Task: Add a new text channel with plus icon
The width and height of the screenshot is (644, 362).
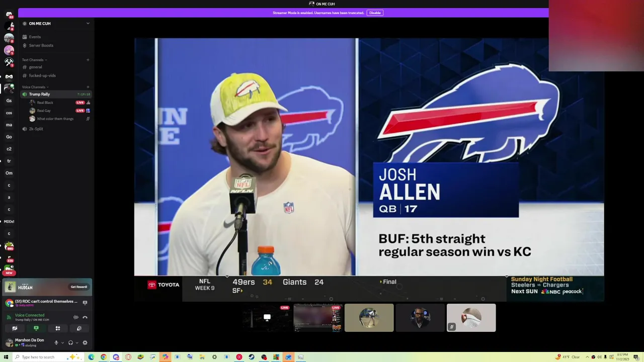Action: 88,60
